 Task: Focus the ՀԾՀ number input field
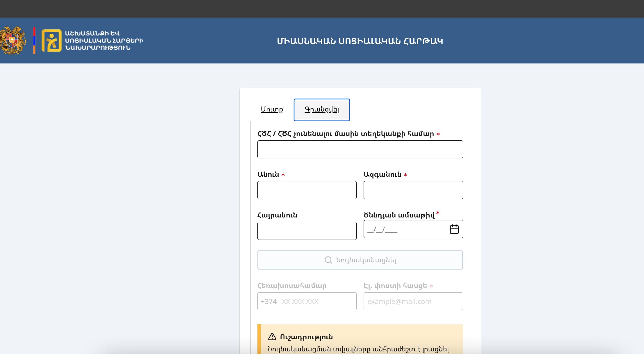click(360, 149)
